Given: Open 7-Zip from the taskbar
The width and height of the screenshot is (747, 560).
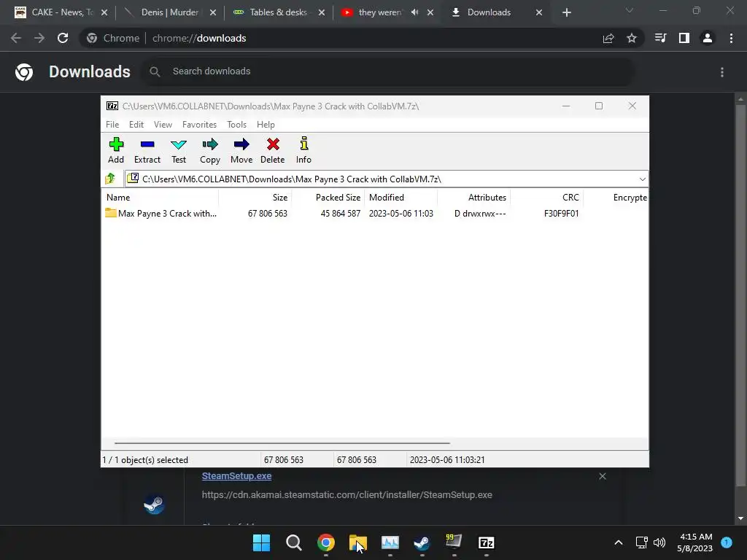Looking at the screenshot, I should pyautogui.click(x=486, y=542).
